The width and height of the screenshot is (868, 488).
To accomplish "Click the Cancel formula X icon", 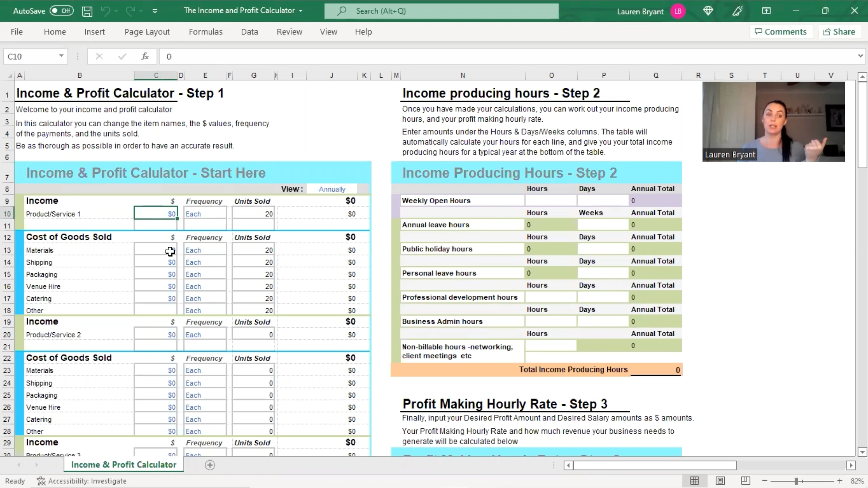I will (99, 56).
